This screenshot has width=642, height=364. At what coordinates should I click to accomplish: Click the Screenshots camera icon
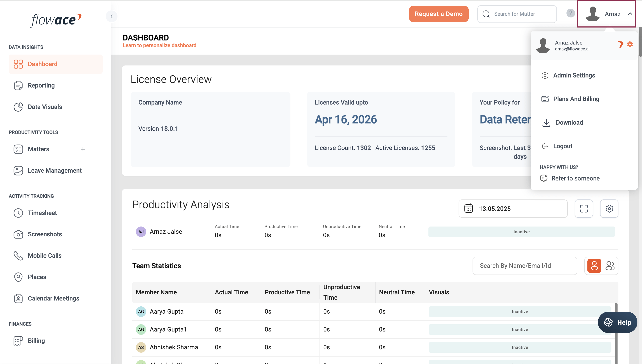point(18,234)
